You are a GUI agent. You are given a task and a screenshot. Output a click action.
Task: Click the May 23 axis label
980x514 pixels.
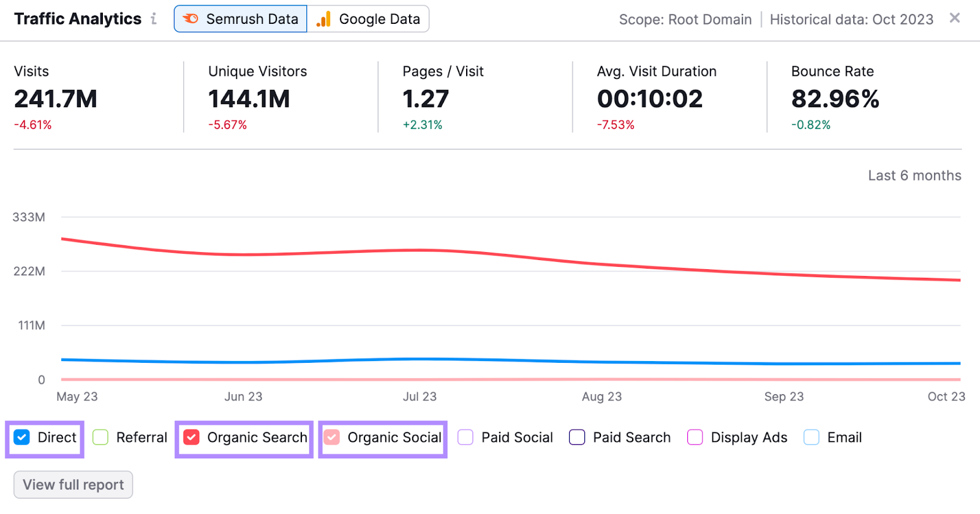(77, 397)
